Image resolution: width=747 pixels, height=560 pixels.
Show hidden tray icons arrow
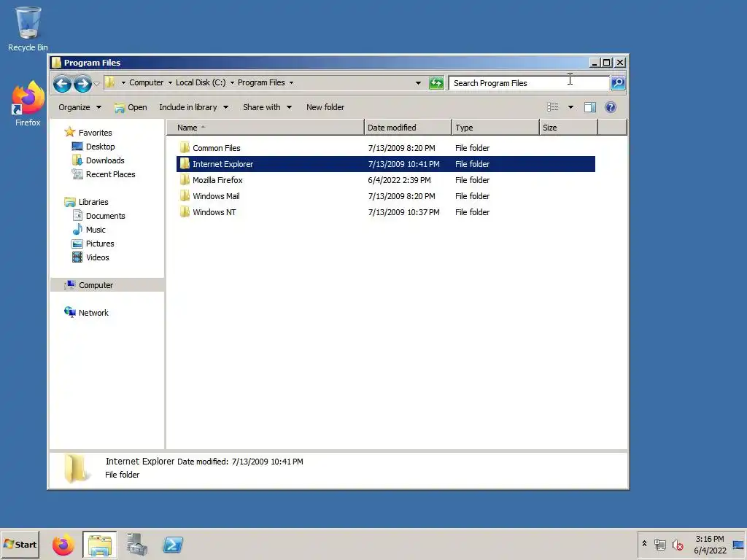[x=645, y=544]
